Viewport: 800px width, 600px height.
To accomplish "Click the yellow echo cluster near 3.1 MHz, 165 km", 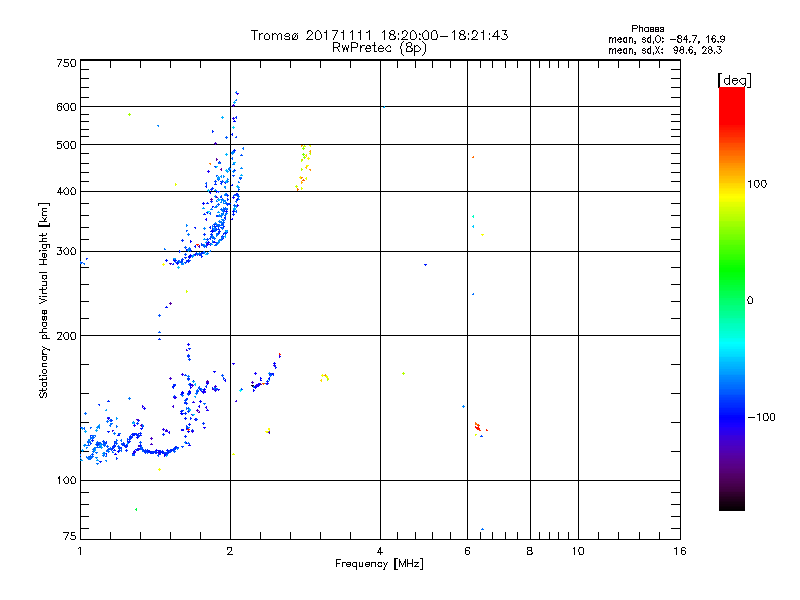I will 324,378.
